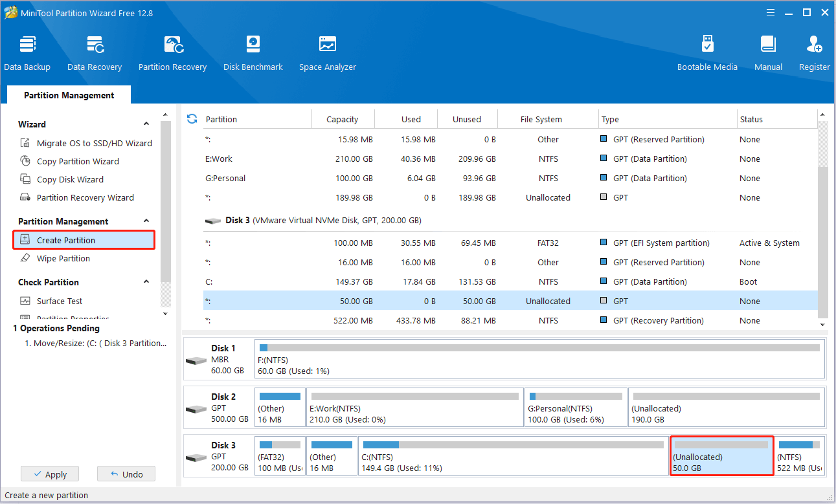Choose Wipe Partition
This screenshot has width=836, height=504.
point(63,258)
